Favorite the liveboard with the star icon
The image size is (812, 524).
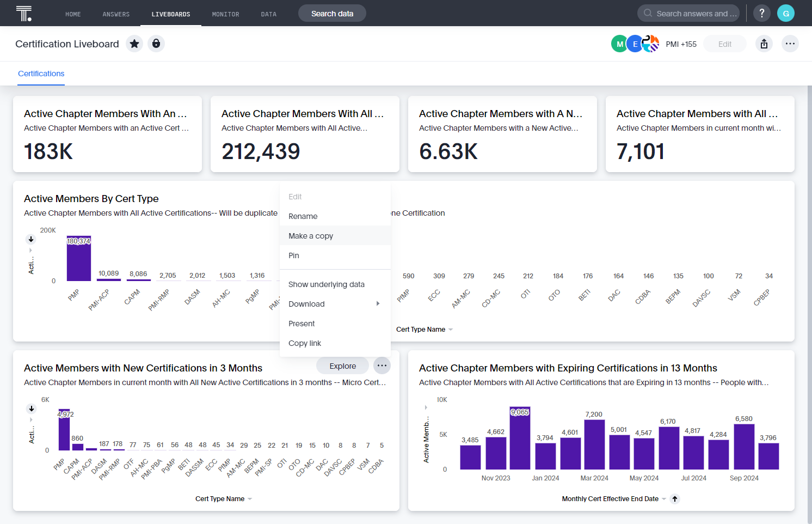coord(134,44)
